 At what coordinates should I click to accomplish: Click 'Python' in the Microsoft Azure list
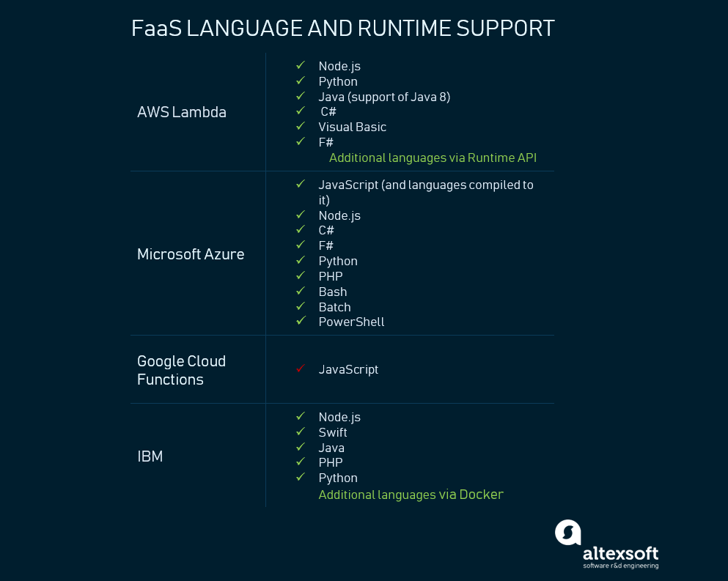(338, 262)
